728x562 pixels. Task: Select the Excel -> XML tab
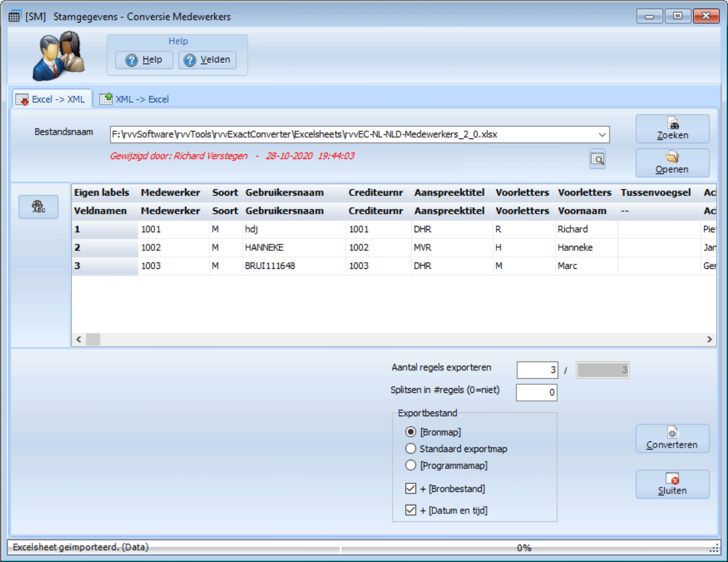pyautogui.click(x=51, y=99)
